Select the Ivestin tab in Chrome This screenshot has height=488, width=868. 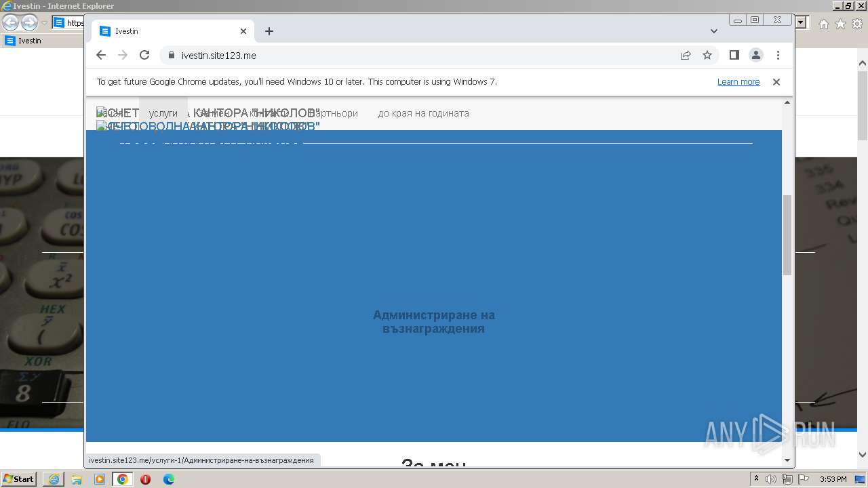point(173,31)
